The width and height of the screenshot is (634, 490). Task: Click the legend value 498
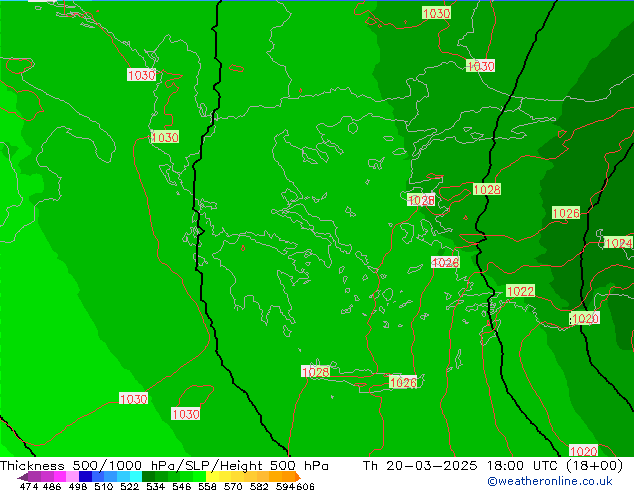pos(78,486)
